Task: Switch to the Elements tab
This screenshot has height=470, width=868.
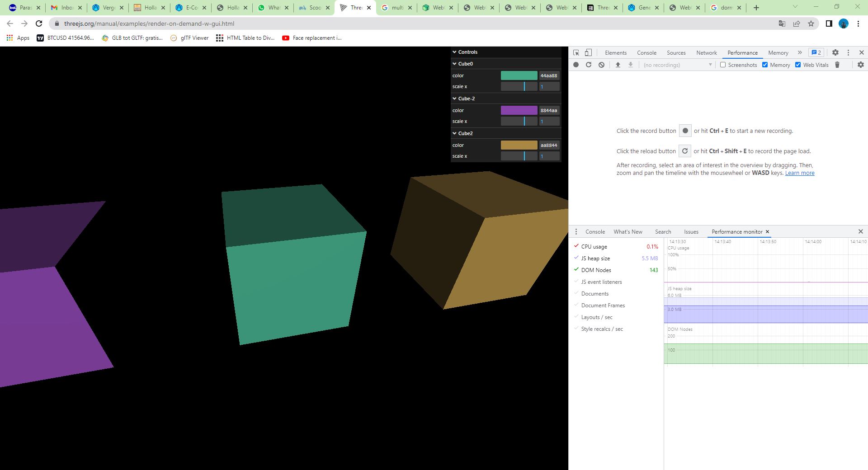Action: point(616,53)
